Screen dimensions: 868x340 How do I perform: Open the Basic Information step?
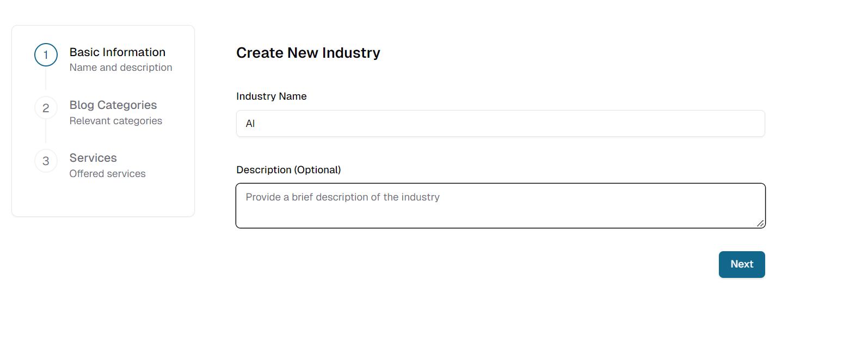(117, 52)
